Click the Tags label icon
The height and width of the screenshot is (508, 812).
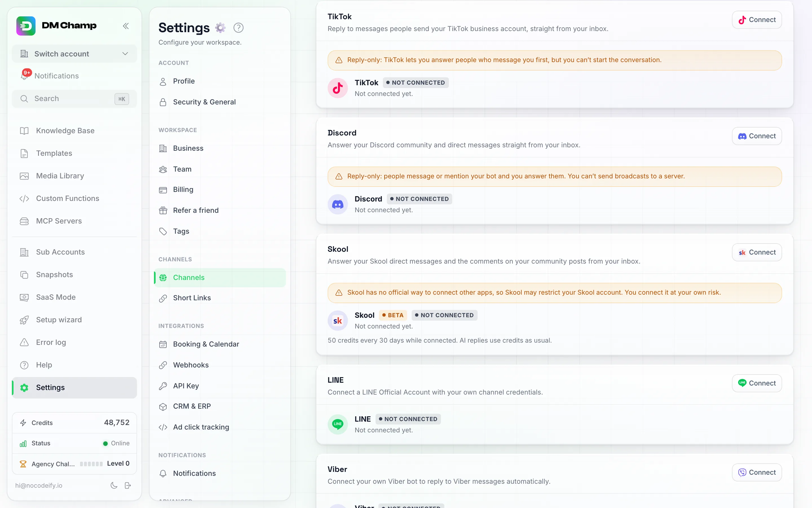tap(163, 231)
